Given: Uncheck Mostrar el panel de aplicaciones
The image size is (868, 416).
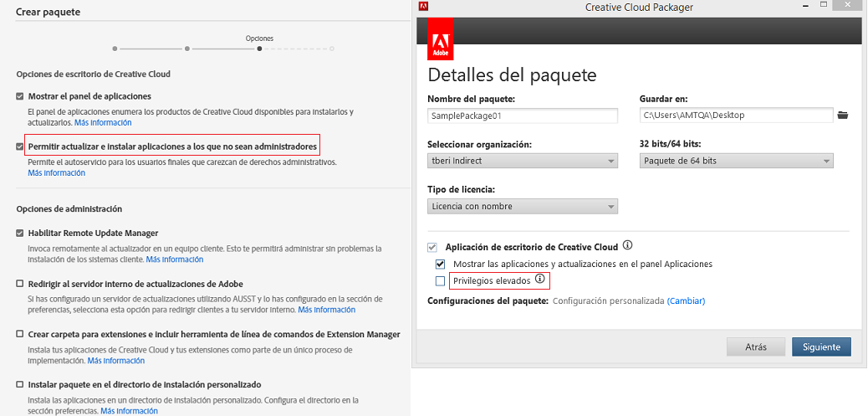Looking at the screenshot, I should coord(20,96).
